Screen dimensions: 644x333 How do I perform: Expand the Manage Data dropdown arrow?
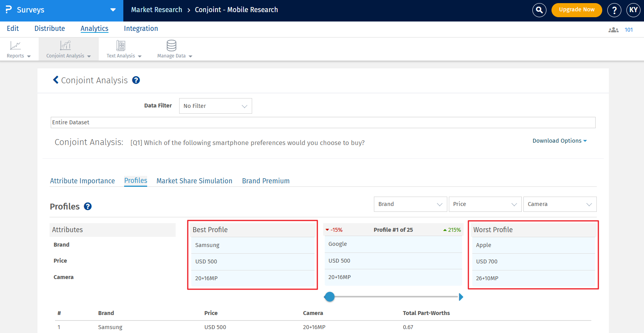[x=190, y=56]
